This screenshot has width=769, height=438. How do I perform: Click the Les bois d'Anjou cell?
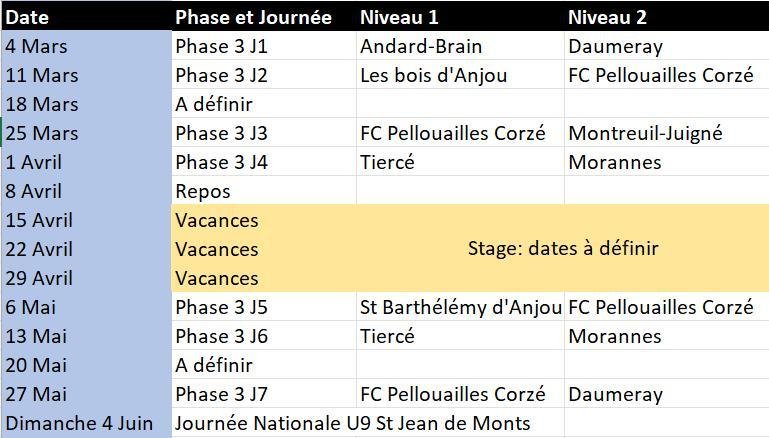433,75
